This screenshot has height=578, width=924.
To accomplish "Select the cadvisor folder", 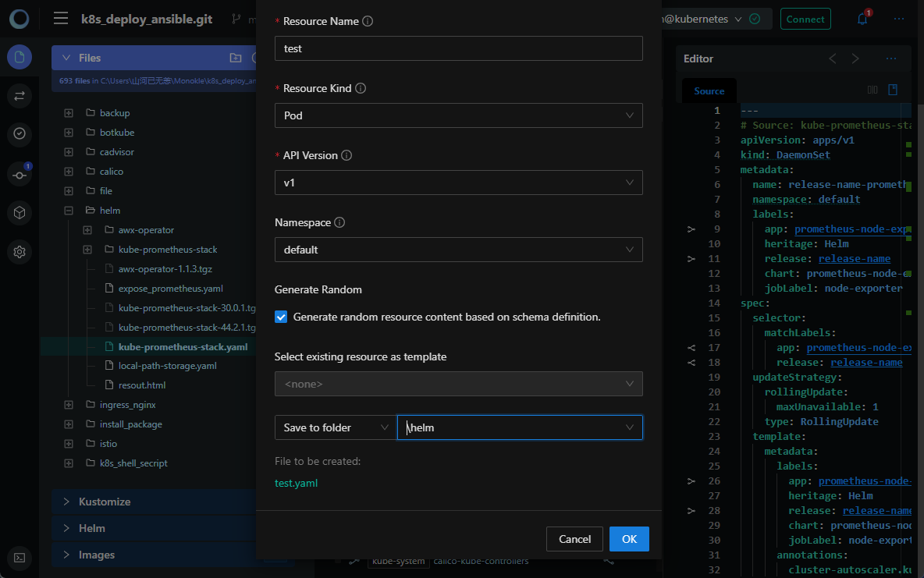I will [x=117, y=152].
